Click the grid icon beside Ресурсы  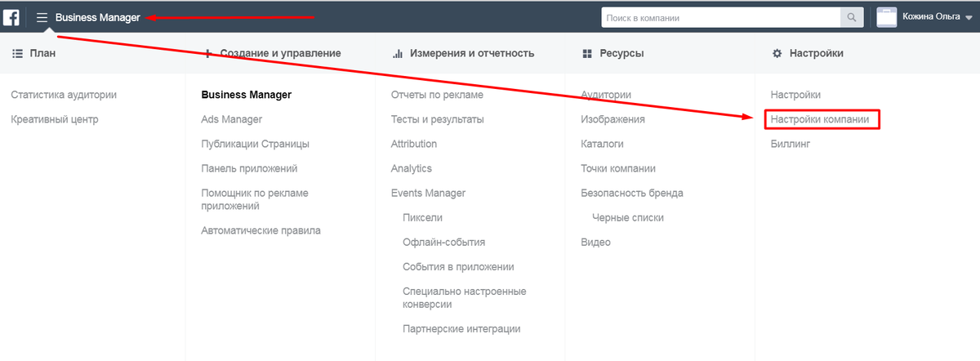(586, 53)
